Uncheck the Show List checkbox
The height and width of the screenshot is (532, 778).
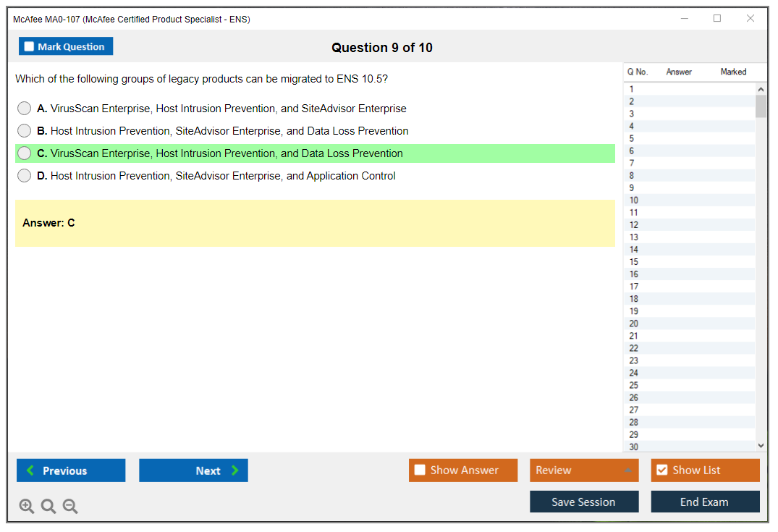661,470
